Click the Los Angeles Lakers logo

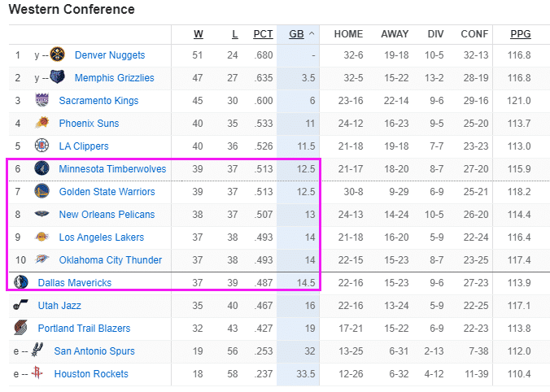coord(42,237)
